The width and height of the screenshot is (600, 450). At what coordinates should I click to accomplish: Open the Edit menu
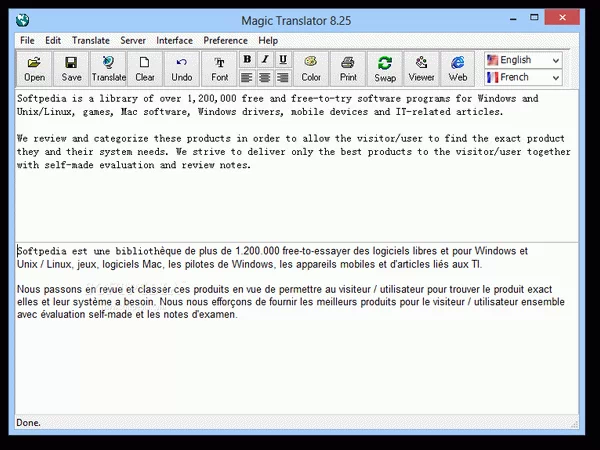pyautogui.click(x=53, y=41)
